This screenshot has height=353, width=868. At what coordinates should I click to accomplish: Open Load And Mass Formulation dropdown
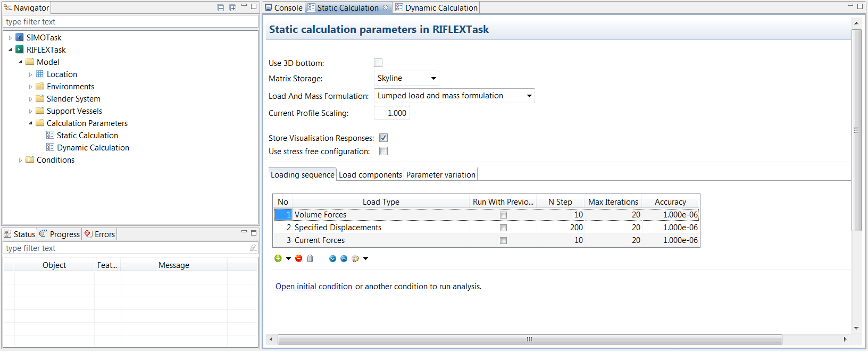454,96
